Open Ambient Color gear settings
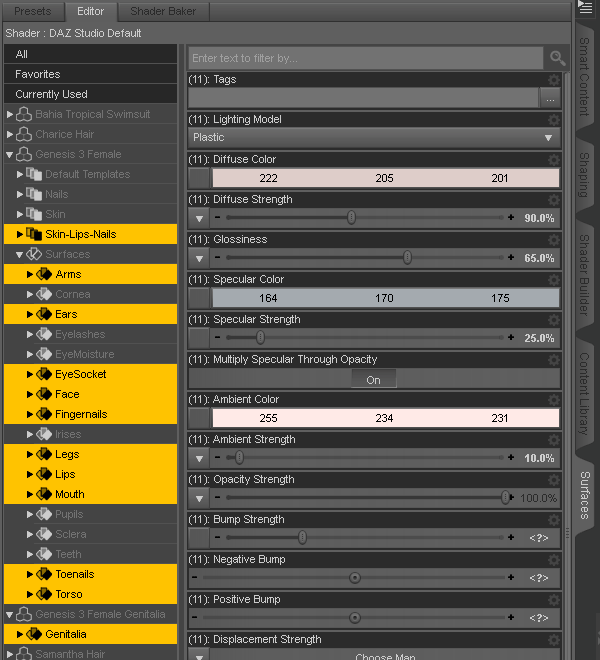The image size is (600, 660). pyautogui.click(x=554, y=399)
